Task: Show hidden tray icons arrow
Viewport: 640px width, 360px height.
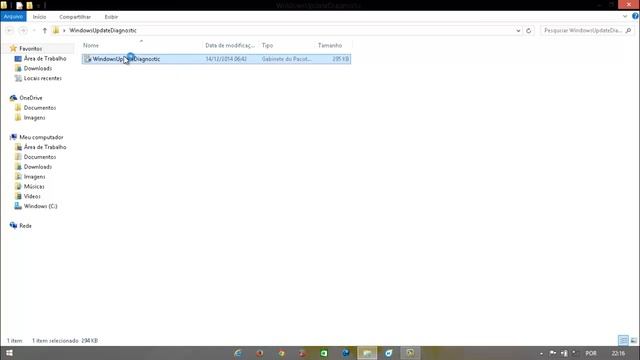Action: (x=542, y=353)
